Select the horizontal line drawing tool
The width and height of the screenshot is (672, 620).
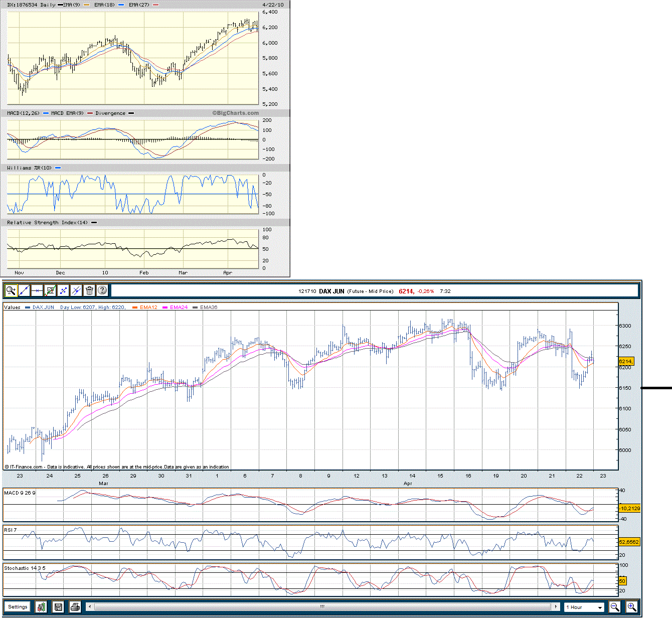37,290
